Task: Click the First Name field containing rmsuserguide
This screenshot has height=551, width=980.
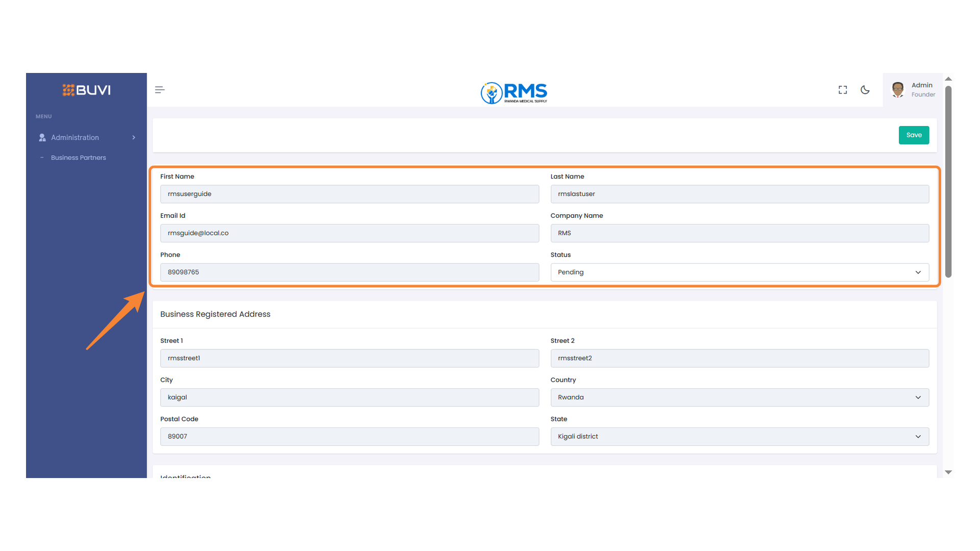Action: point(350,194)
